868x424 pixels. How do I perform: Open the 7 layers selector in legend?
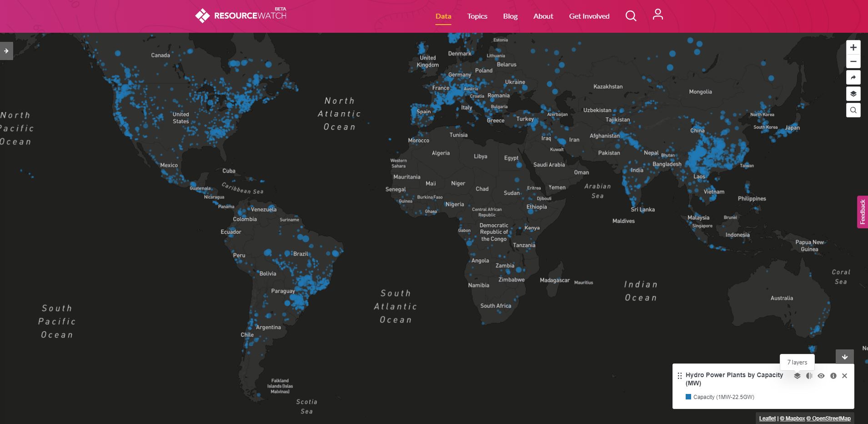(x=797, y=376)
